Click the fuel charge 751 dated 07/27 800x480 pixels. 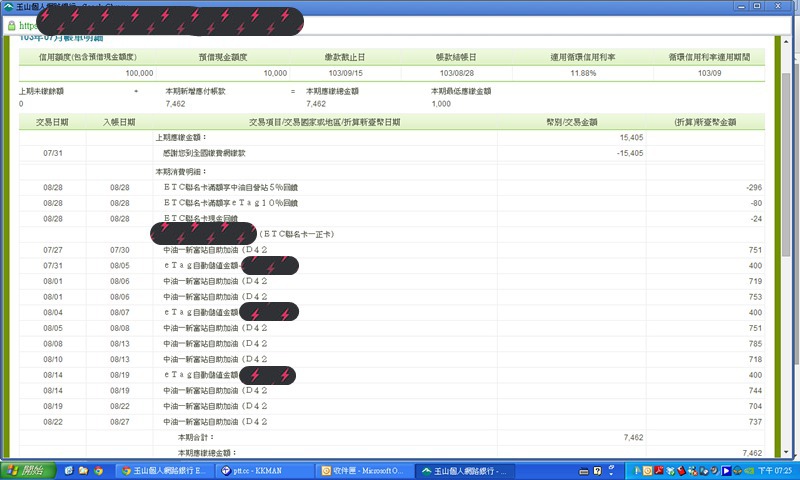point(755,250)
